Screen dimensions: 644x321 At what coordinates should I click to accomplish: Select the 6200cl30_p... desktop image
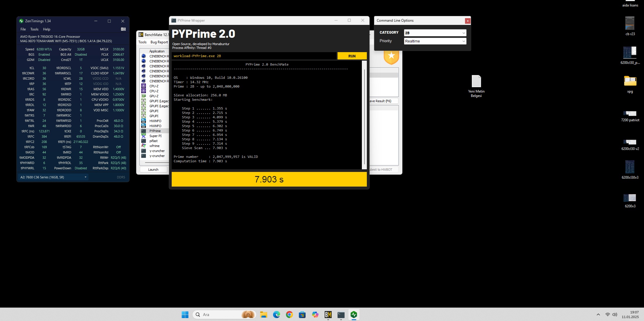coord(630,55)
